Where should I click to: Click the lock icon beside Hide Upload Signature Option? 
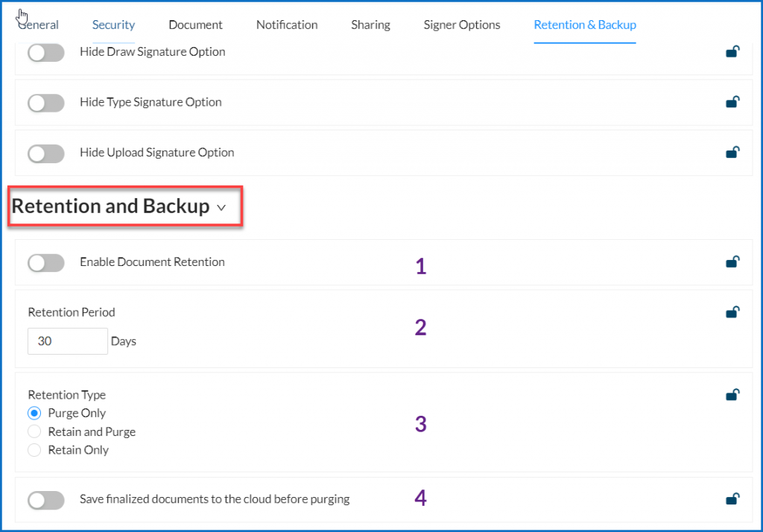point(732,153)
